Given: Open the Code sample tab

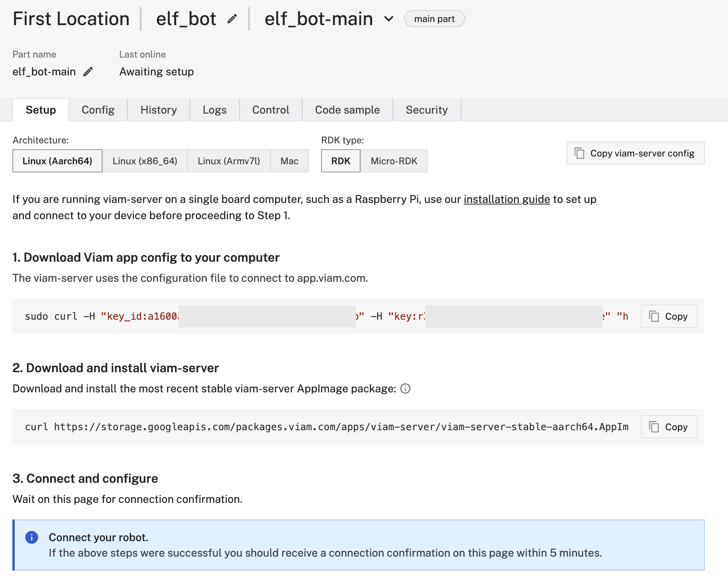Looking at the screenshot, I should (347, 110).
